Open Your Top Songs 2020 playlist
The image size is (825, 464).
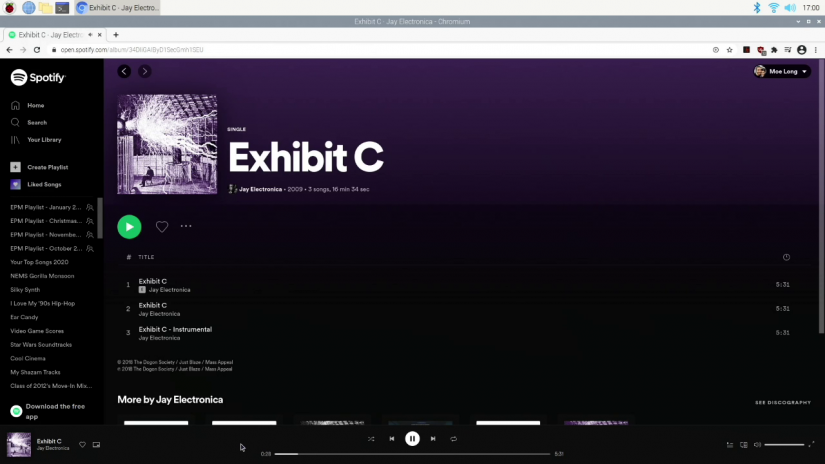pyautogui.click(x=39, y=262)
